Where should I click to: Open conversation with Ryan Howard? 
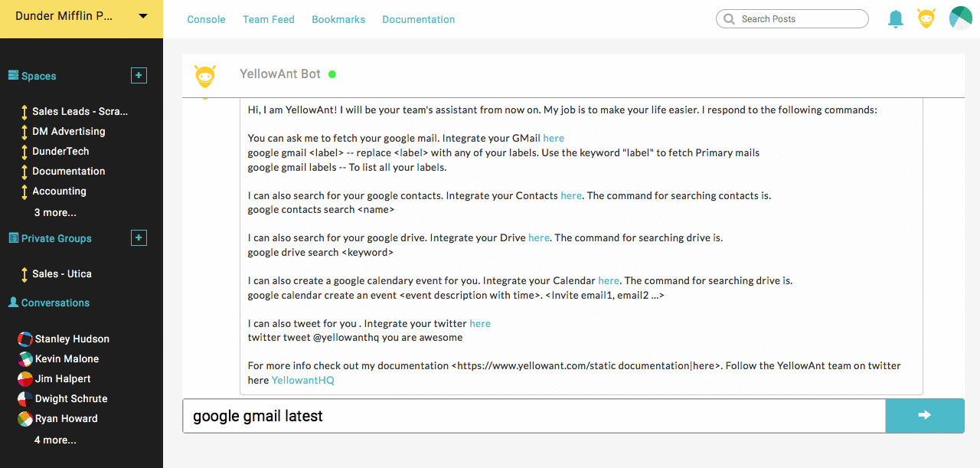pyautogui.click(x=67, y=418)
